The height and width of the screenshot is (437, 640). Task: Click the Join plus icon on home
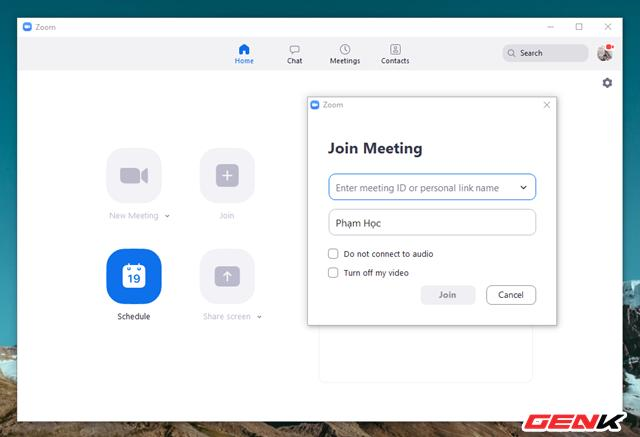[x=227, y=175]
